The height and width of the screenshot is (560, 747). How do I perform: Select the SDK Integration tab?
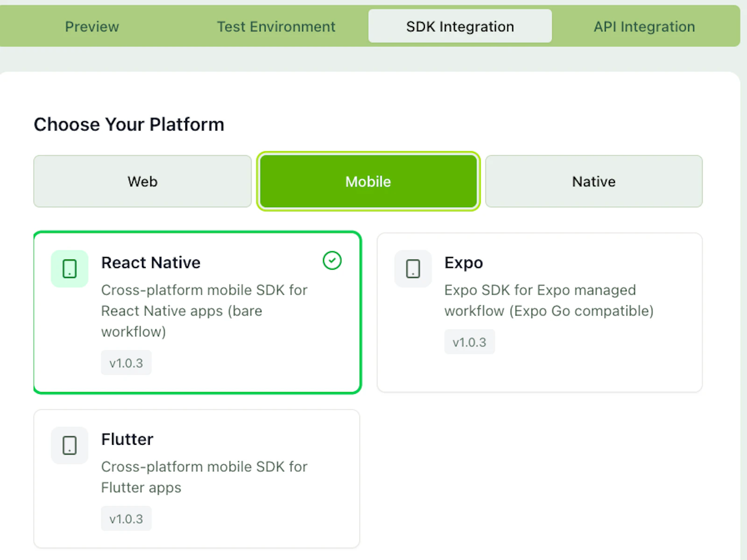point(460,27)
